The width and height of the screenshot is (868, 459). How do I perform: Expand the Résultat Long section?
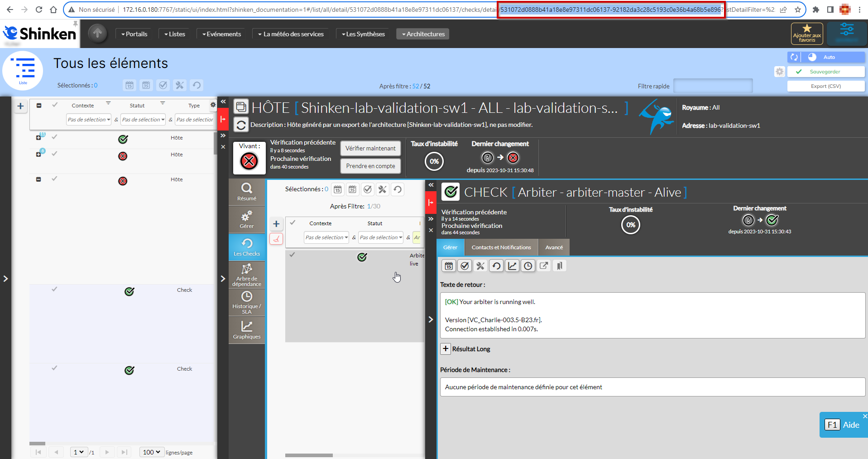(x=446, y=348)
